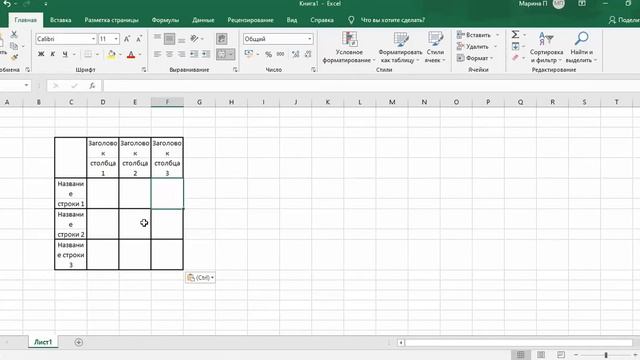
Task: Switch to the Вид tab
Action: pyautogui.click(x=291, y=20)
